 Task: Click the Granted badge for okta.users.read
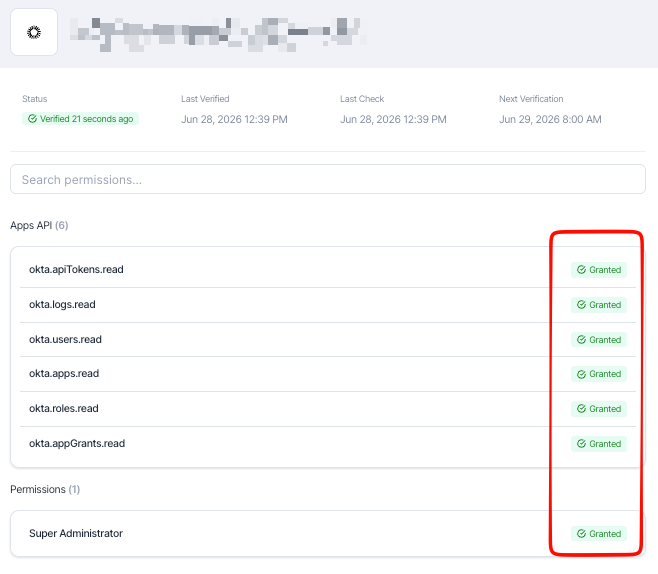[599, 339]
